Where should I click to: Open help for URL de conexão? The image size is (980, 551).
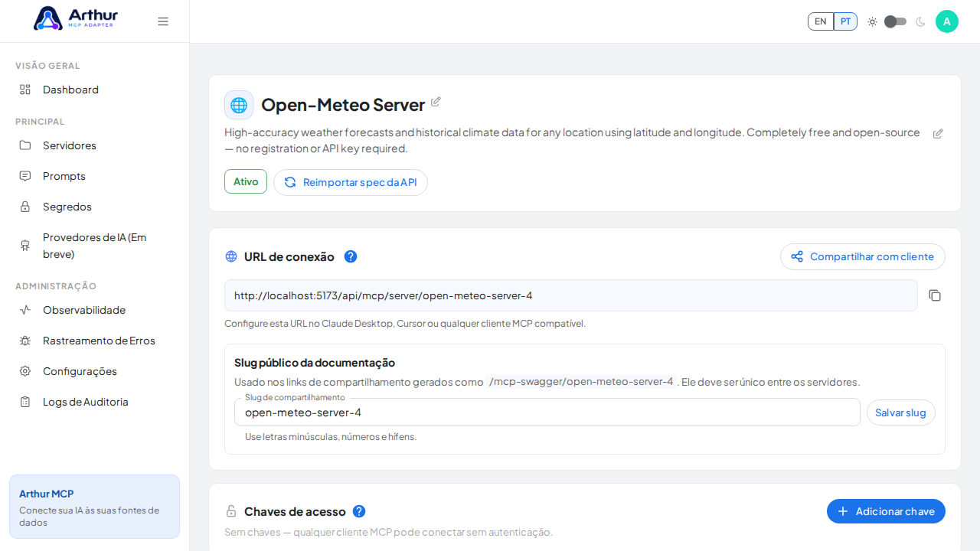pos(351,256)
